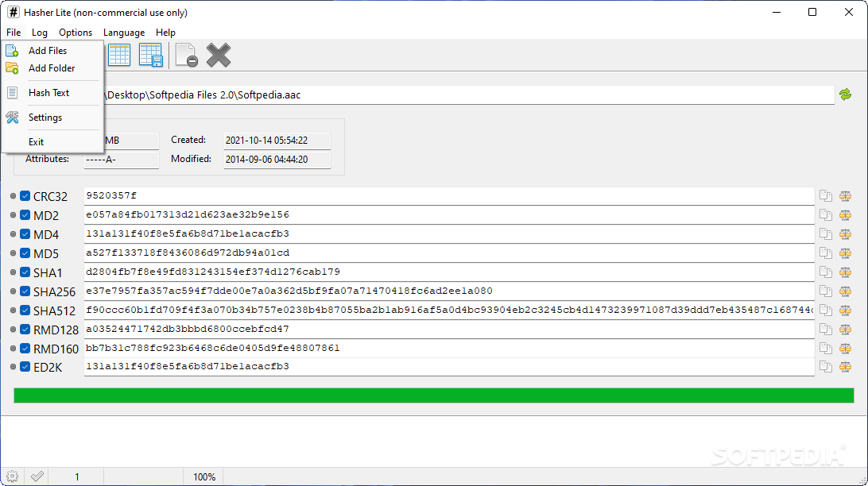Uncheck the MD5 checkbox
The width and height of the screenshot is (868, 486).
pos(25,253)
